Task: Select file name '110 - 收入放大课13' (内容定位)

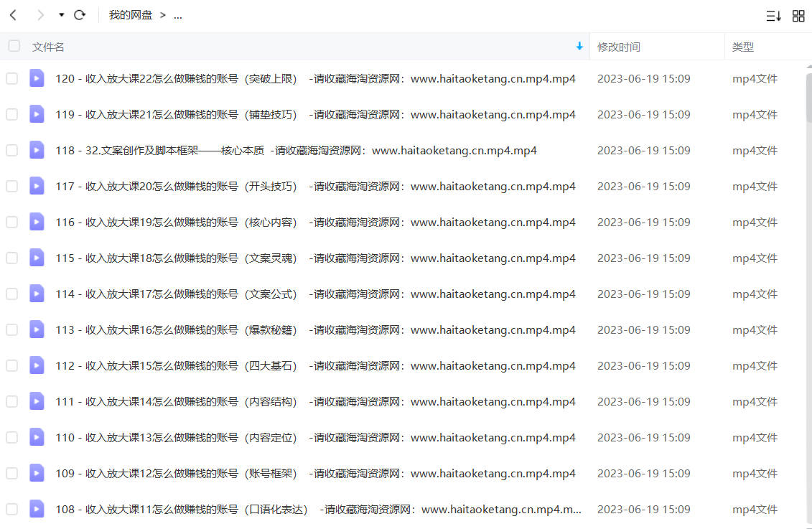Action: pyautogui.click(x=315, y=437)
